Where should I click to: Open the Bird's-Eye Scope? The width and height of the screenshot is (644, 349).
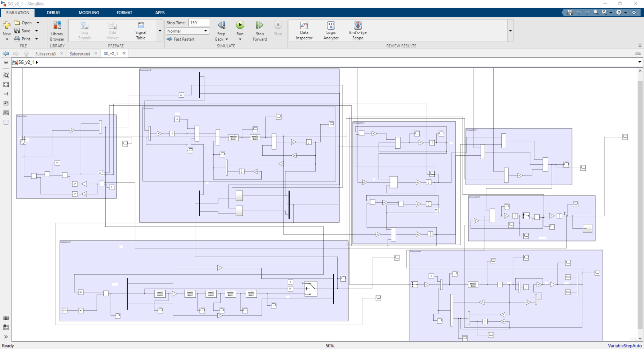pyautogui.click(x=358, y=31)
